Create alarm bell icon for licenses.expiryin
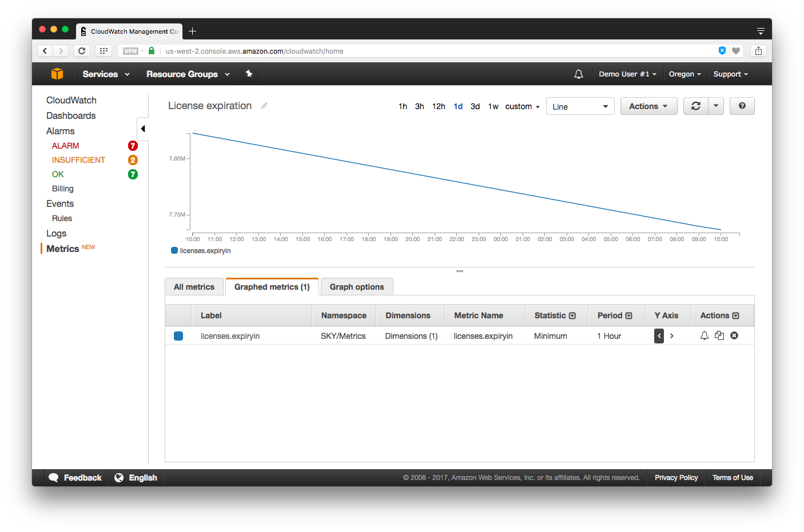 click(x=705, y=336)
